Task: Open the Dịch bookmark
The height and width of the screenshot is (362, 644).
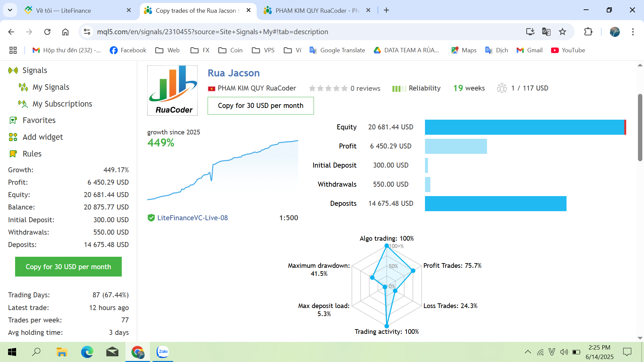Action: [496, 50]
